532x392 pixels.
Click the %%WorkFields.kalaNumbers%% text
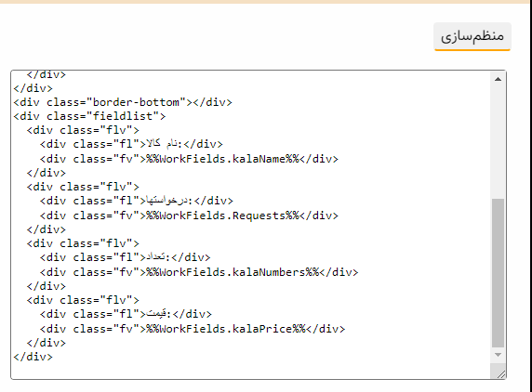(233, 272)
